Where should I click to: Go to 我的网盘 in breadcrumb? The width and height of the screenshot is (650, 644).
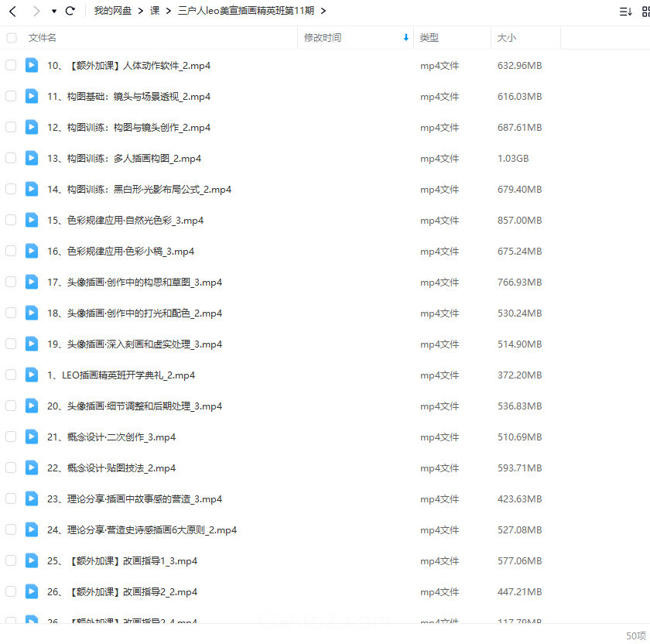(113, 11)
